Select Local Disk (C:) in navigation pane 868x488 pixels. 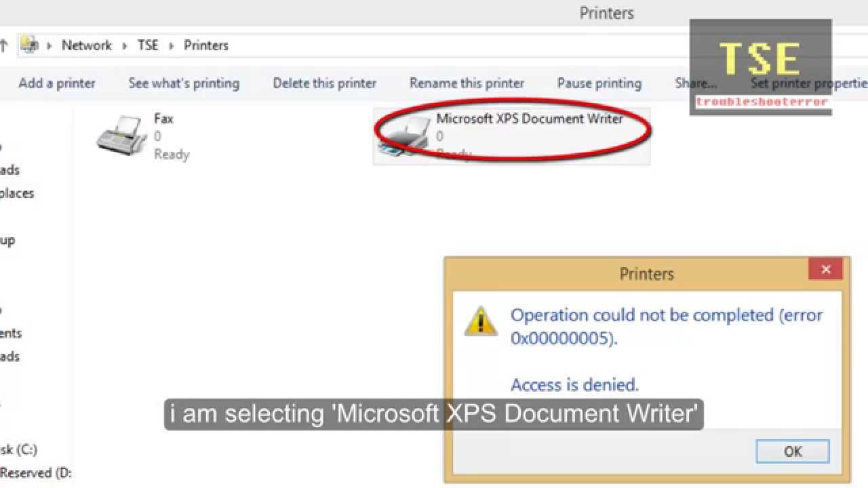(18, 449)
